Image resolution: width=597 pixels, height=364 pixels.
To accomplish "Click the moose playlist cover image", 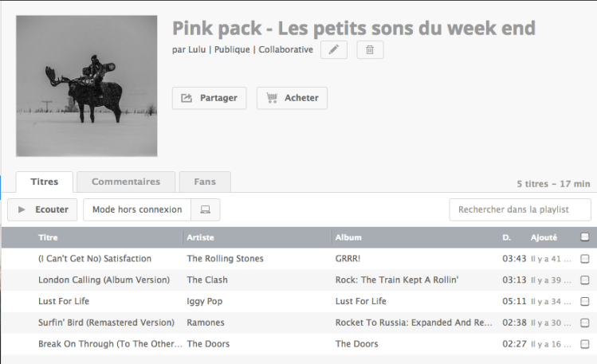I will [87, 86].
